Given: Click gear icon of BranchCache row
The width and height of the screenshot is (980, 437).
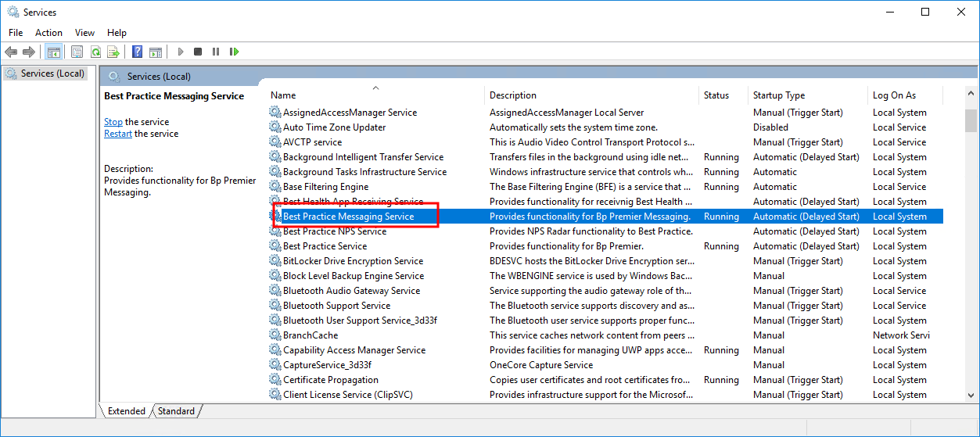Looking at the screenshot, I should (275, 335).
